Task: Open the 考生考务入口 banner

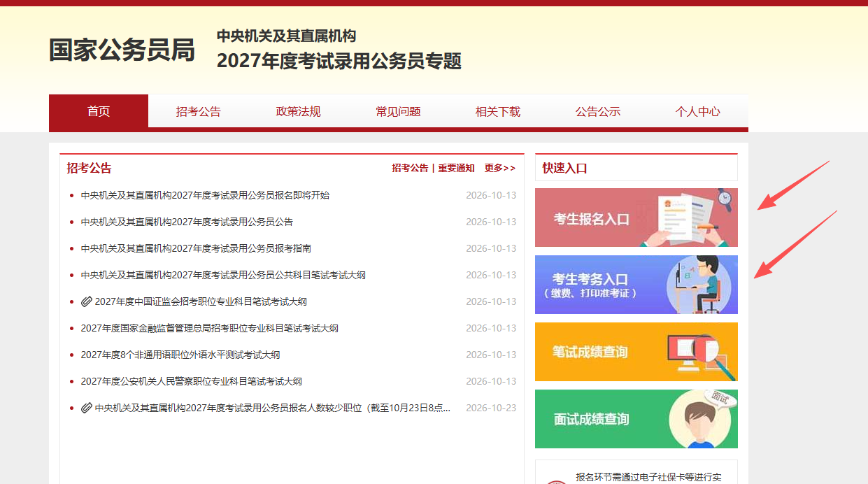Action: [x=636, y=285]
